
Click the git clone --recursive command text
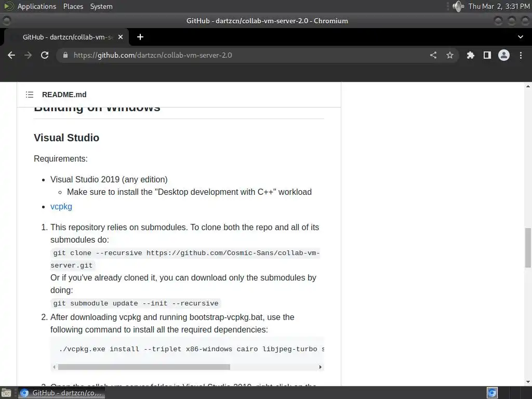(185, 259)
